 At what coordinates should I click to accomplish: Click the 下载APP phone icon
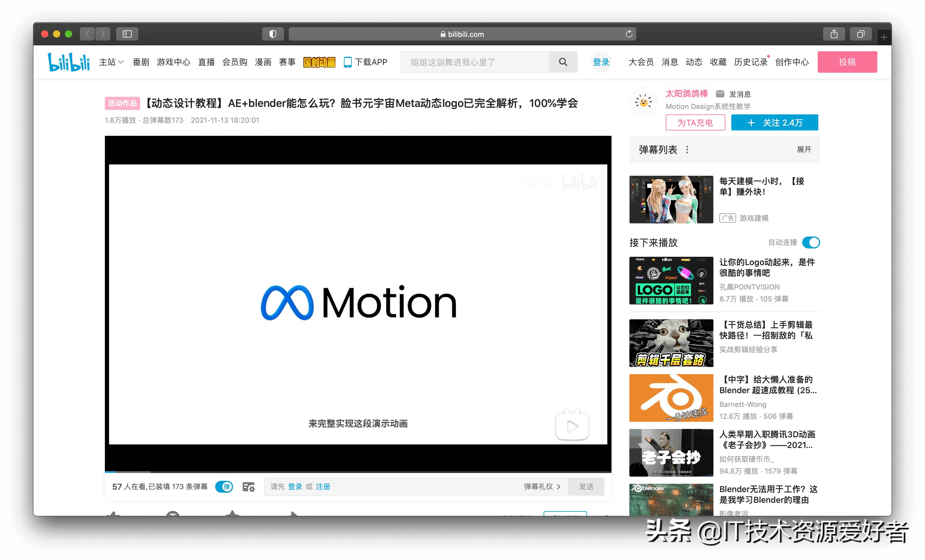tap(348, 62)
